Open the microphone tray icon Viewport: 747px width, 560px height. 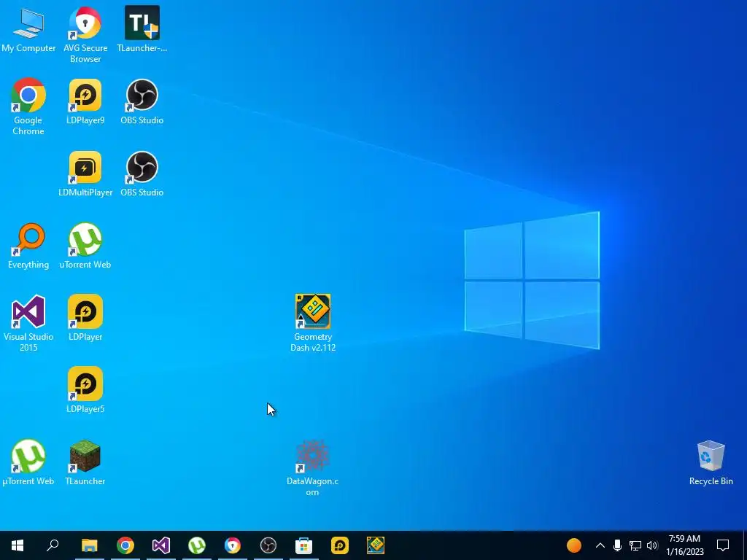click(x=617, y=545)
